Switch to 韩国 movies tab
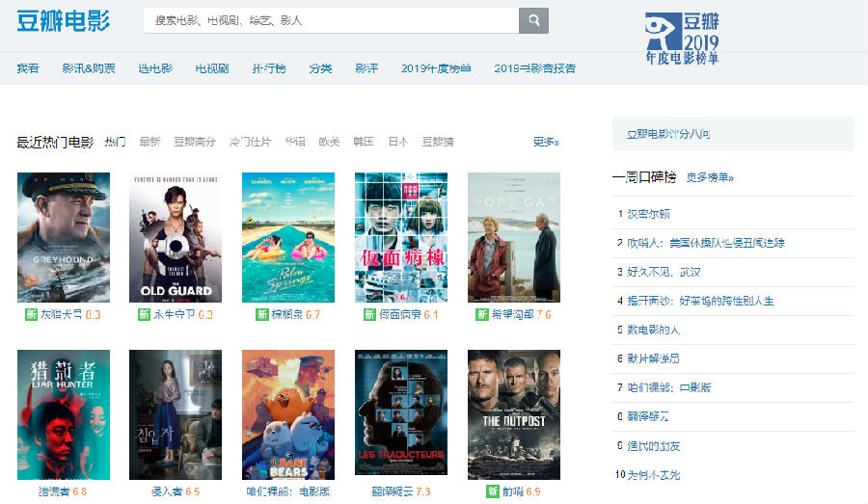This screenshot has height=504, width=868. pyautogui.click(x=364, y=142)
